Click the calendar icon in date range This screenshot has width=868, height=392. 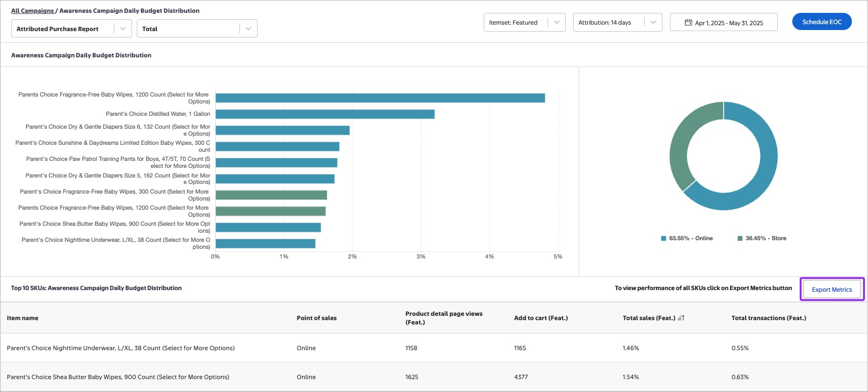(688, 23)
